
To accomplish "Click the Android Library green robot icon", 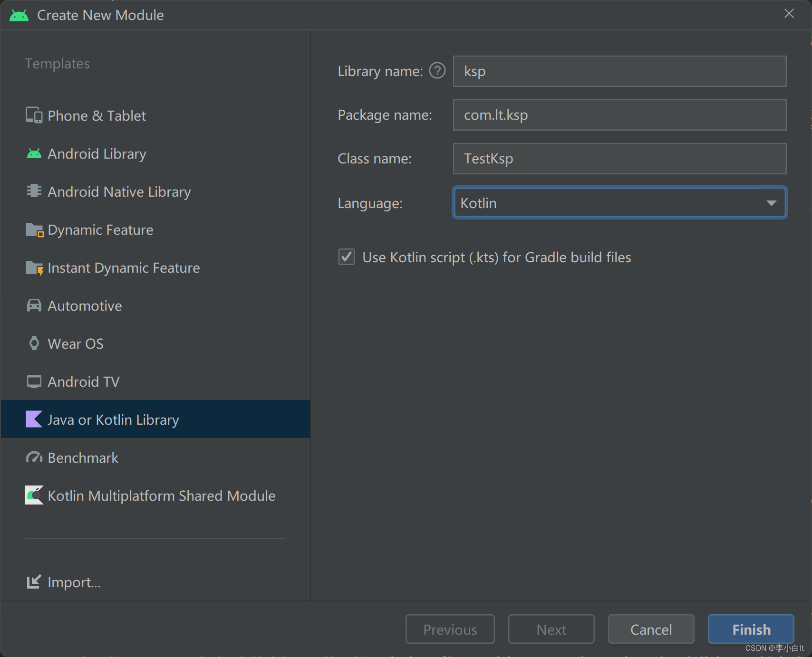I will pos(34,153).
